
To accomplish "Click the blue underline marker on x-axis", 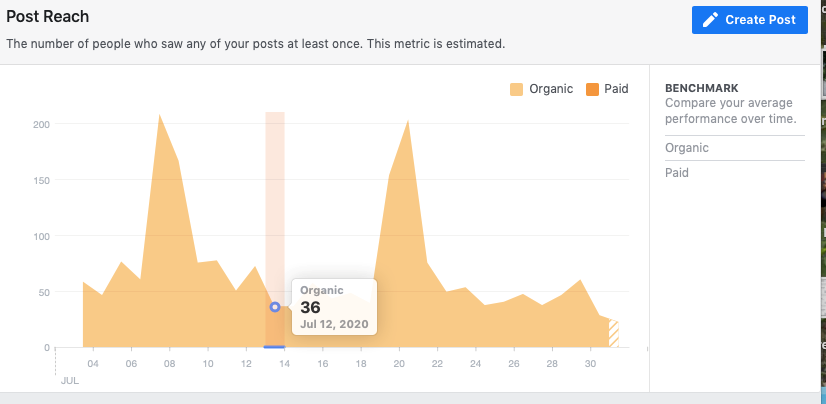I will 274,347.
